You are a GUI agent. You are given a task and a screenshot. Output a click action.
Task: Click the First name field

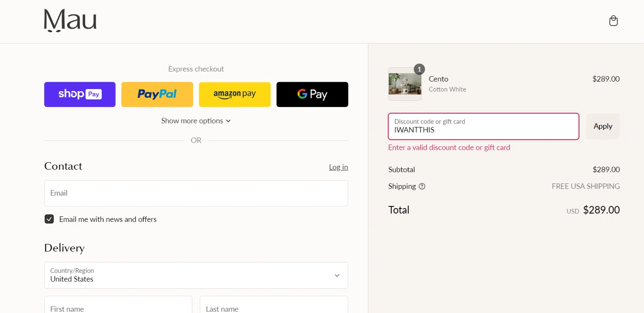pos(118,304)
